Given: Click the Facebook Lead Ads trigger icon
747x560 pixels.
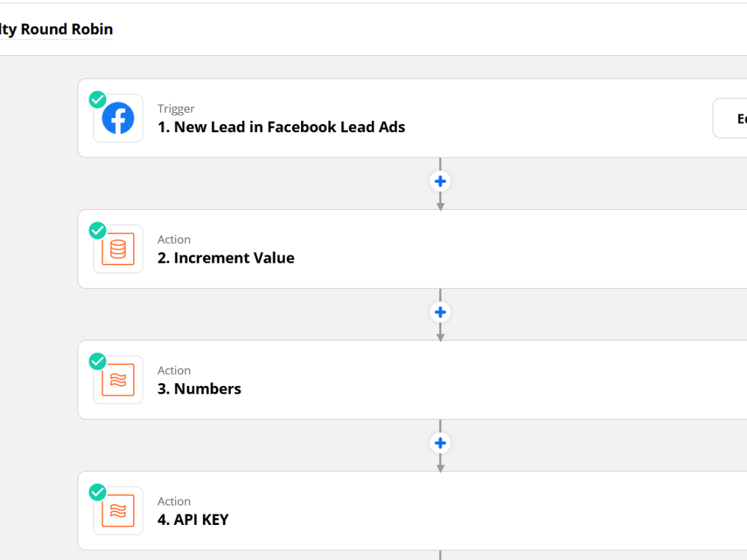Looking at the screenshot, I should (117, 117).
